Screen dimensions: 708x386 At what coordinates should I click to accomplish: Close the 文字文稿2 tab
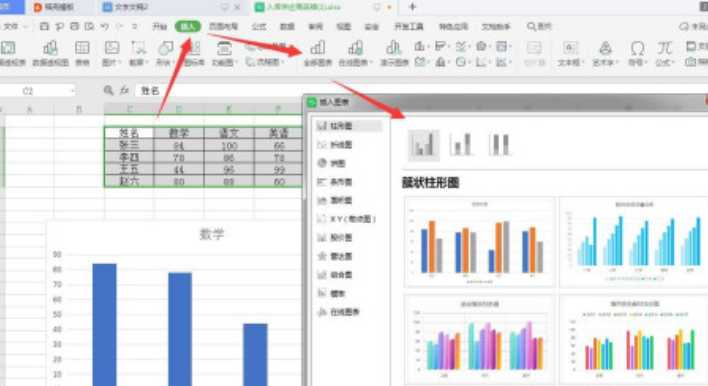pyautogui.click(x=238, y=7)
